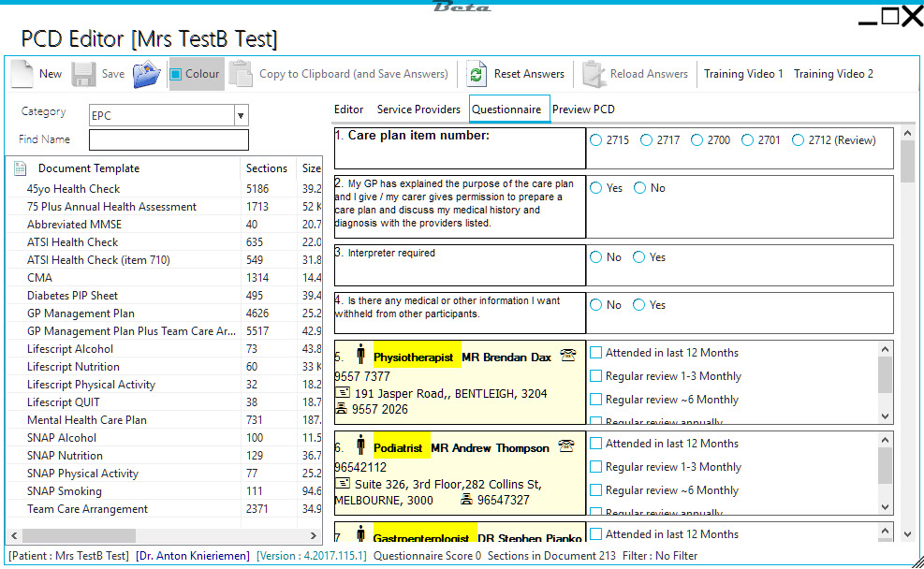Viewport: 924px width, 569px height.
Task: Open the Preview PCD tab
Action: (583, 109)
